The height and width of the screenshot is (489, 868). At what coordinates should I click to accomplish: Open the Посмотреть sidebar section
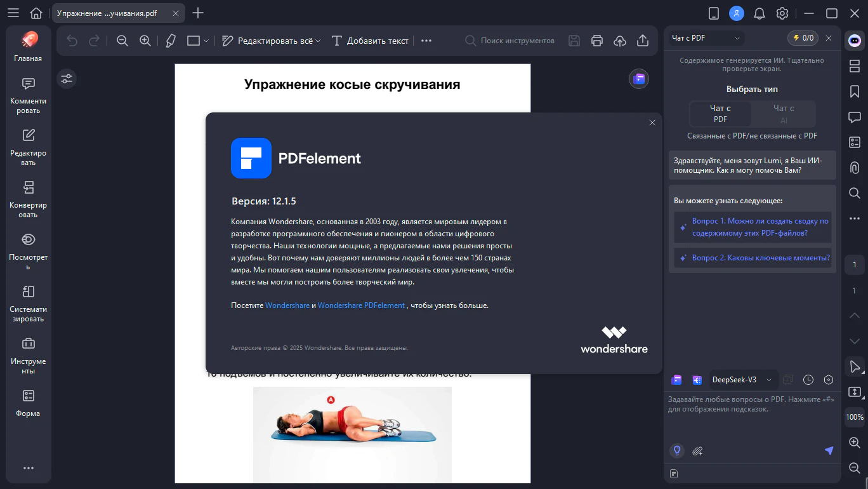pos(28,252)
